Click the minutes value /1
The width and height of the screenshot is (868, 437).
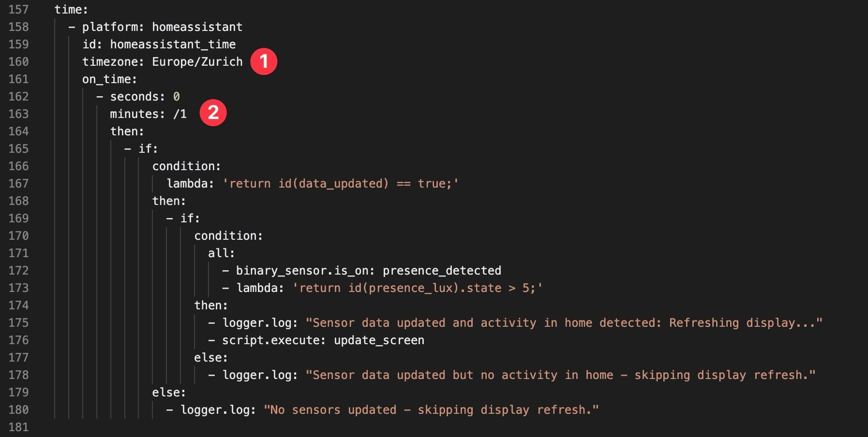pyautogui.click(x=180, y=114)
